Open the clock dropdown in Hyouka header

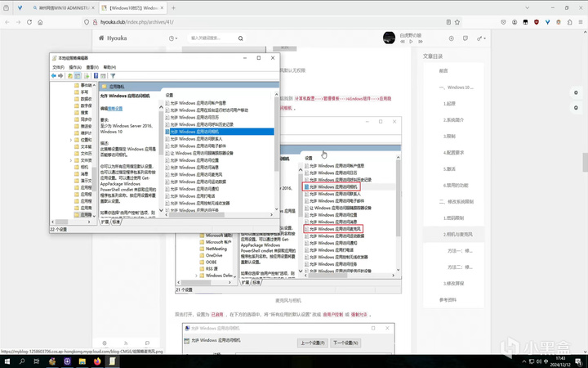173,38
